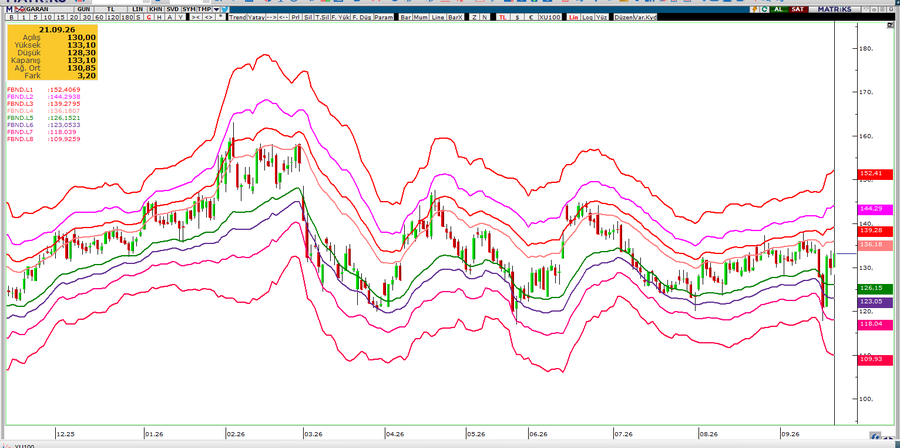Select the S period button
Image resolution: width=900 pixels, height=448 pixels.
pos(138,17)
